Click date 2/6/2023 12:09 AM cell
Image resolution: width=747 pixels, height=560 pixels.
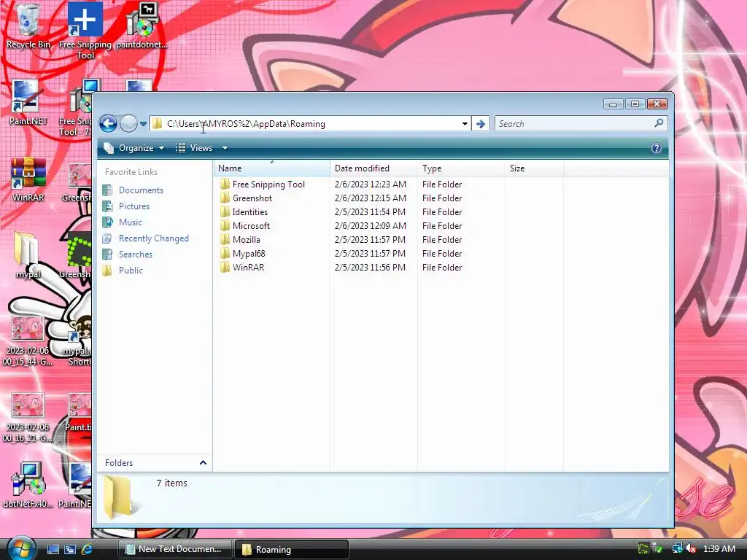click(370, 226)
